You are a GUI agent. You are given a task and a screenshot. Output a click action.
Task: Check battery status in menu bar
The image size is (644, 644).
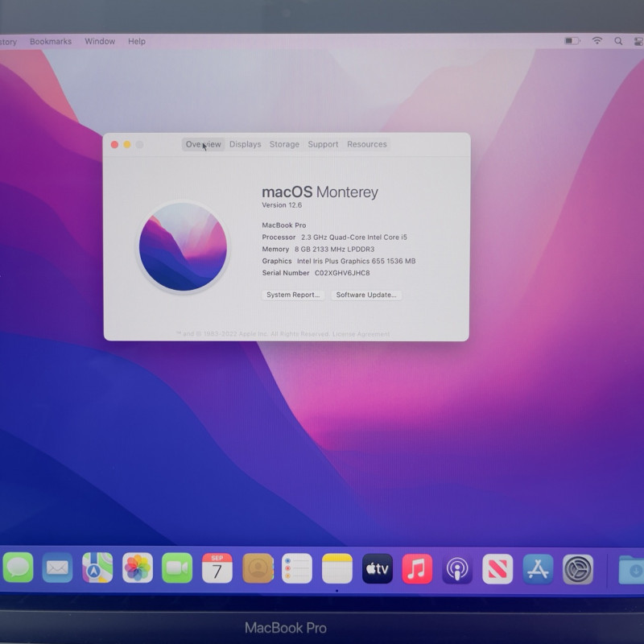[x=572, y=41]
